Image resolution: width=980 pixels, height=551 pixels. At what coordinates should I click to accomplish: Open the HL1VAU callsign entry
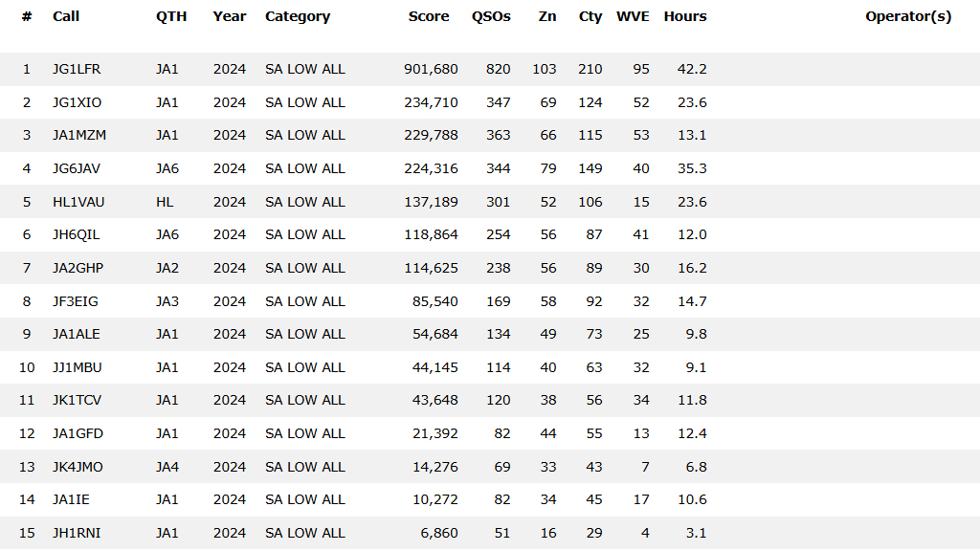coord(78,202)
